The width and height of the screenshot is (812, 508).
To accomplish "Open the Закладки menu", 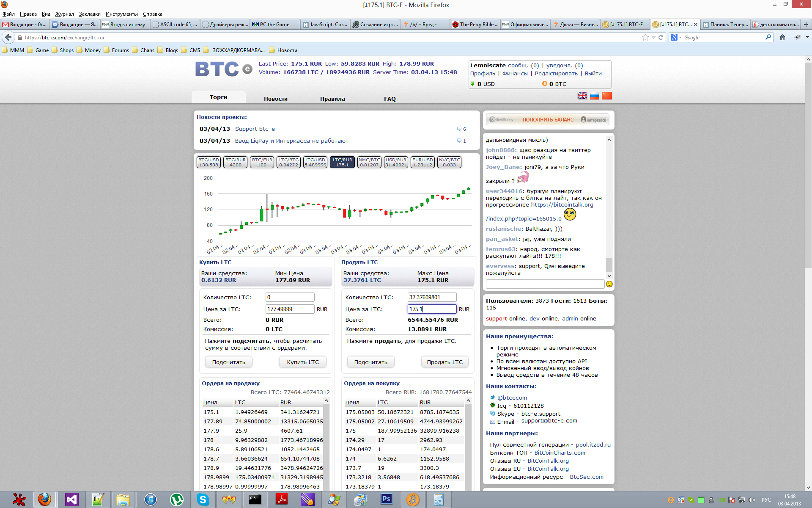I will click(90, 14).
